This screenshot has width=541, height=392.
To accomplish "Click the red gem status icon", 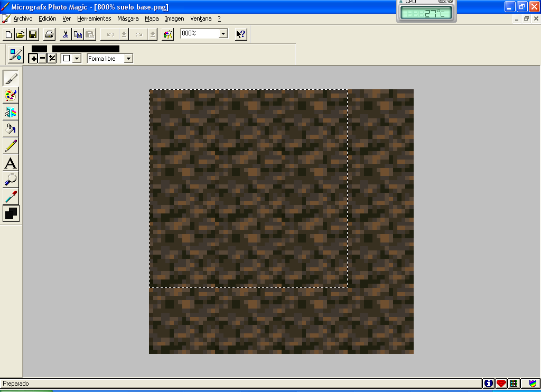I will pos(501,384).
